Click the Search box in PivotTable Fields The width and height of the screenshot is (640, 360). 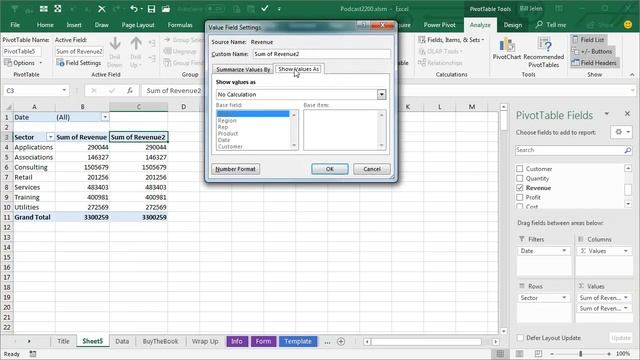569,150
